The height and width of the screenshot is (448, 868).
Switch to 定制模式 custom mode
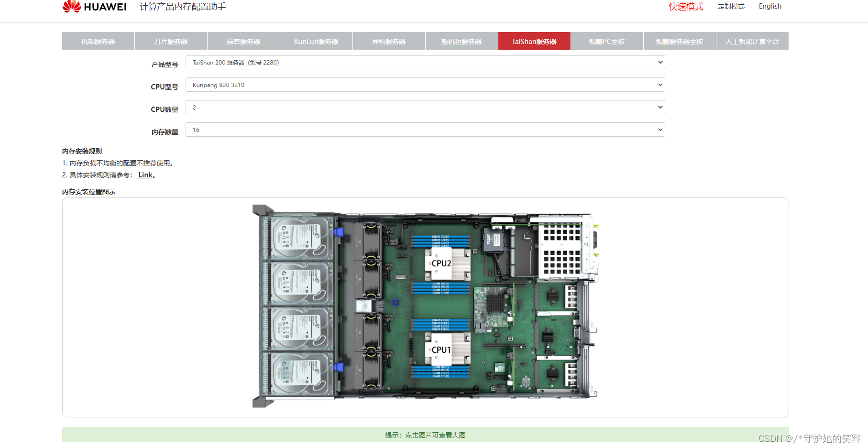click(x=731, y=6)
